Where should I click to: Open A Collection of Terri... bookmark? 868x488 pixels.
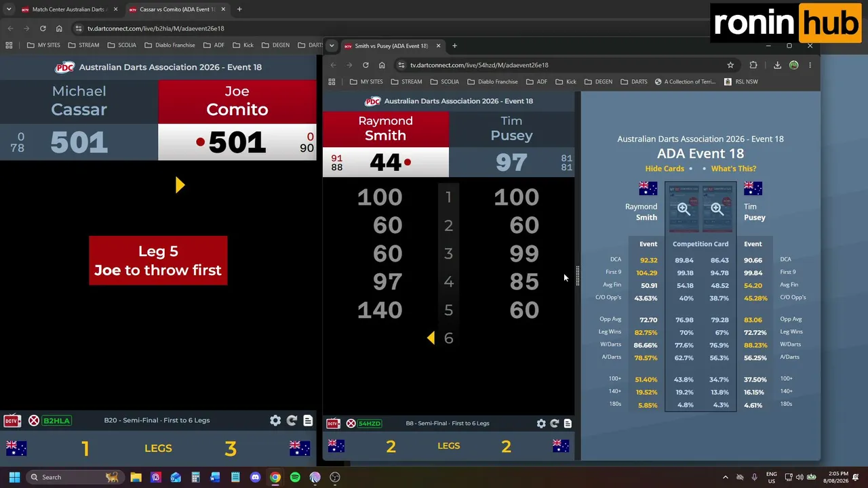[685, 82]
